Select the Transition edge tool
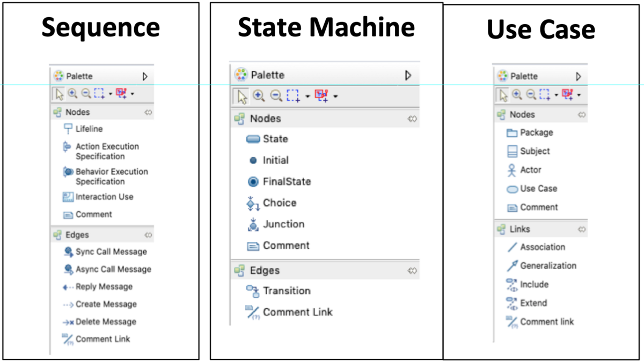The width and height of the screenshot is (644, 363). click(x=286, y=291)
